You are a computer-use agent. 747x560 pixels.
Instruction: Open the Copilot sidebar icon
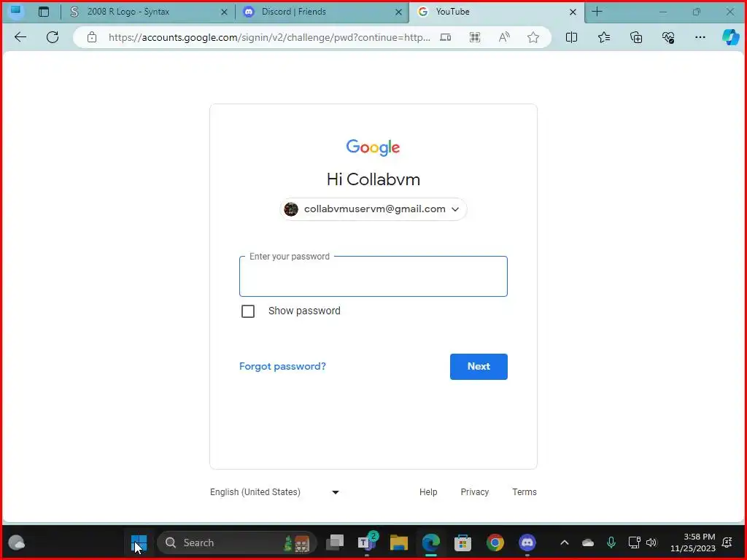pos(730,37)
